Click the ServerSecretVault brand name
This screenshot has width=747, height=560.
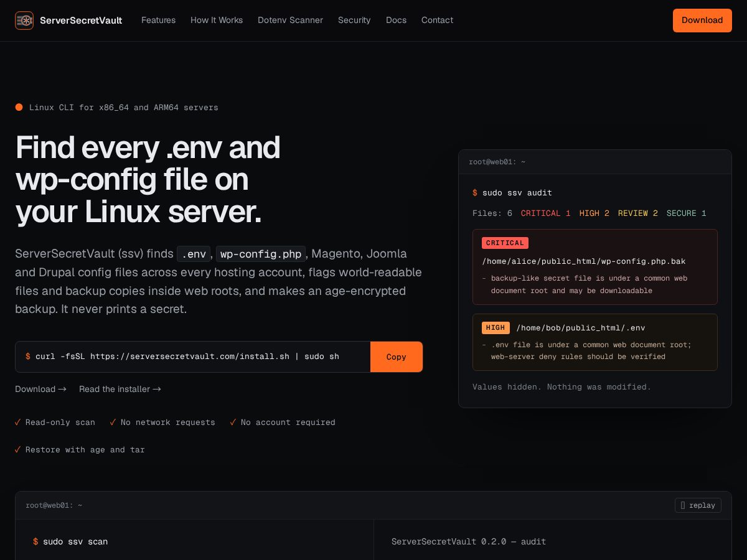pyautogui.click(x=81, y=21)
